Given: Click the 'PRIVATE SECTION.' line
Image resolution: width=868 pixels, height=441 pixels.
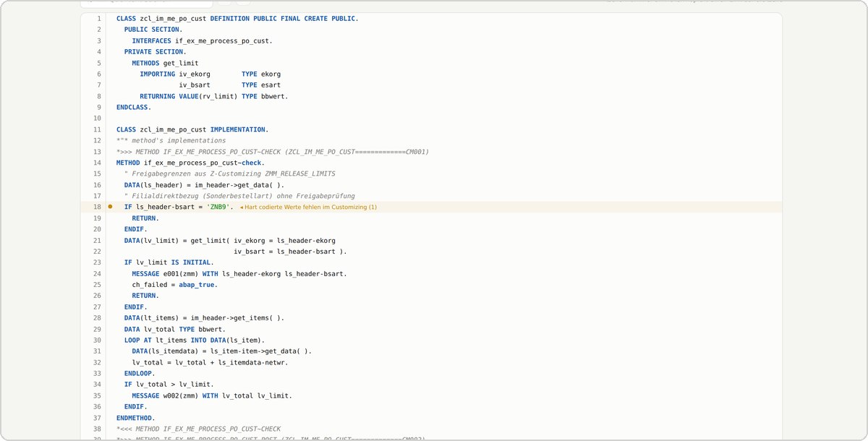Looking at the screenshot, I should [156, 52].
